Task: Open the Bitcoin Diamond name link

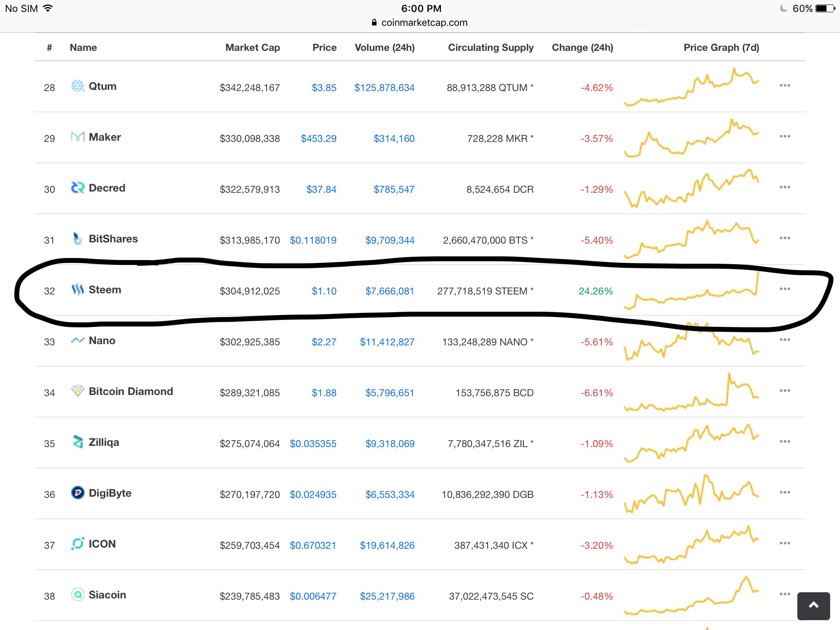Action: 131,391
